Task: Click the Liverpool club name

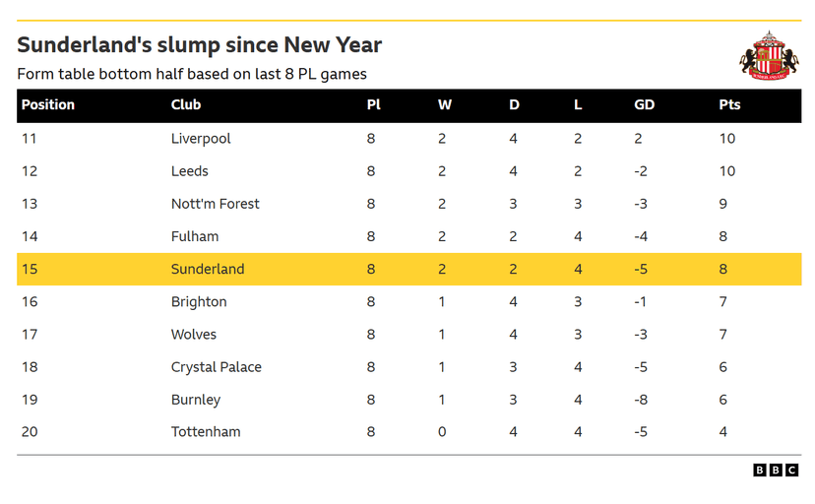Action: (x=201, y=139)
